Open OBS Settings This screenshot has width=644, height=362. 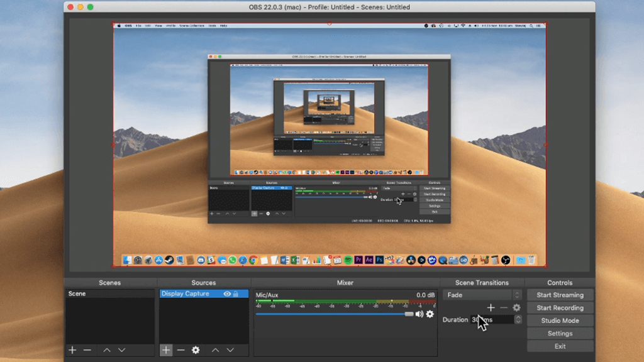[560, 334]
